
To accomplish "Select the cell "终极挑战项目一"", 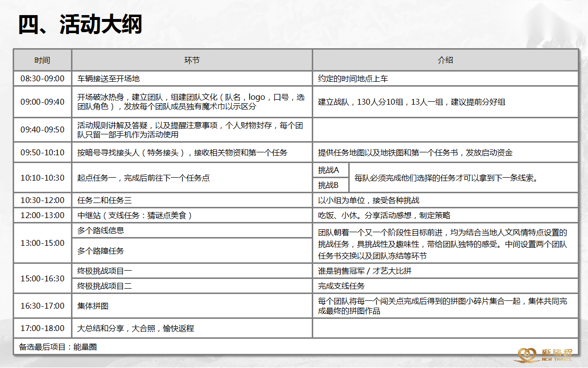I will [x=192, y=271].
